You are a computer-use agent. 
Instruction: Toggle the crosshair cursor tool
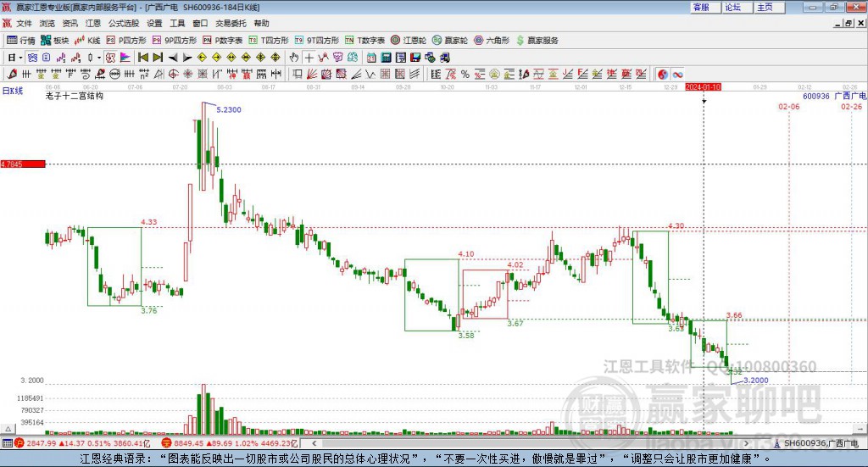point(309,58)
